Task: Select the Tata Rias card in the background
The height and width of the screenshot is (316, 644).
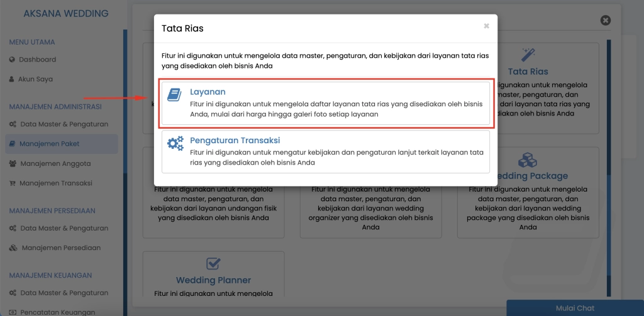Action: (x=528, y=88)
